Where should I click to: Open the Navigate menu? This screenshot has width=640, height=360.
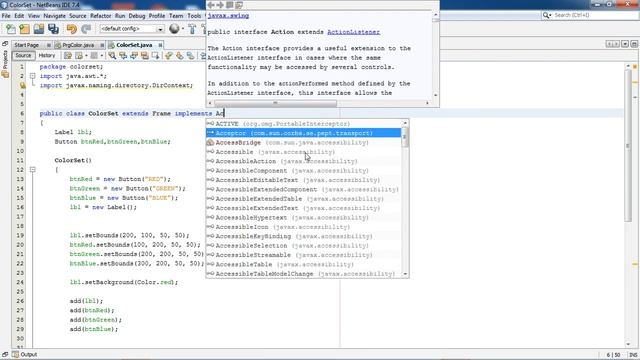click(54, 16)
